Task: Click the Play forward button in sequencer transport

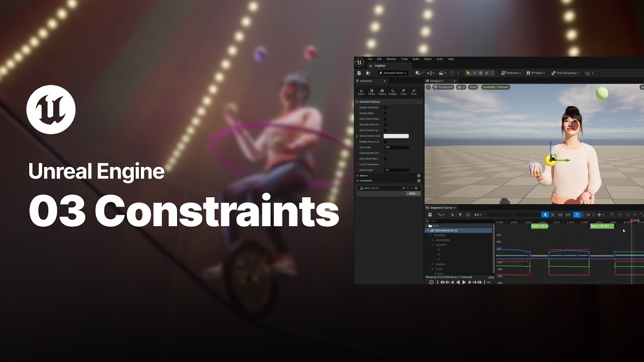Action: [x=464, y=282]
